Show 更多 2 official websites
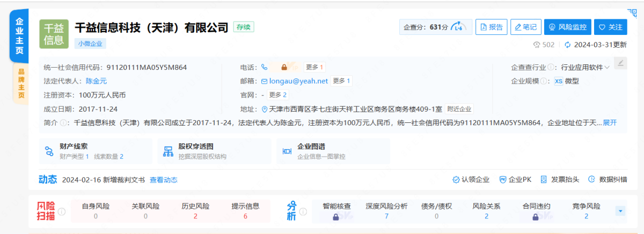The width and height of the screenshot is (644, 234). [x=278, y=95]
